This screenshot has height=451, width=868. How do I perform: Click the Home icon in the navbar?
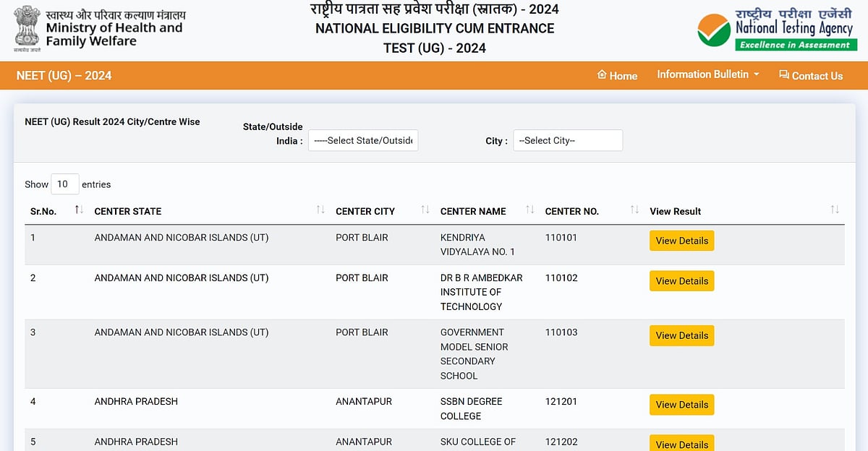(x=602, y=75)
